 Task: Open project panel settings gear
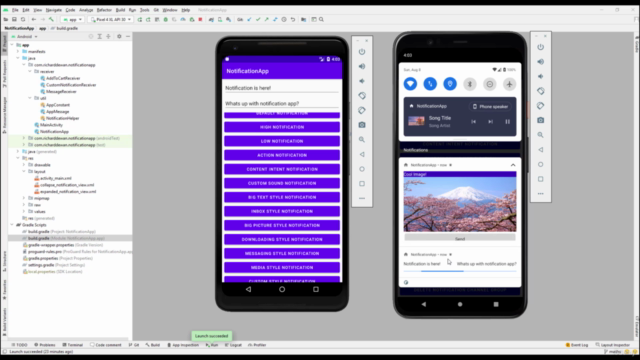[x=119, y=36]
